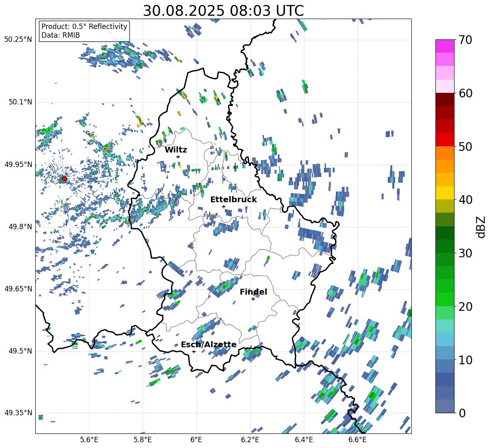
Task: Click the longitude label 5.8°E
Action: pyautogui.click(x=143, y=440)
